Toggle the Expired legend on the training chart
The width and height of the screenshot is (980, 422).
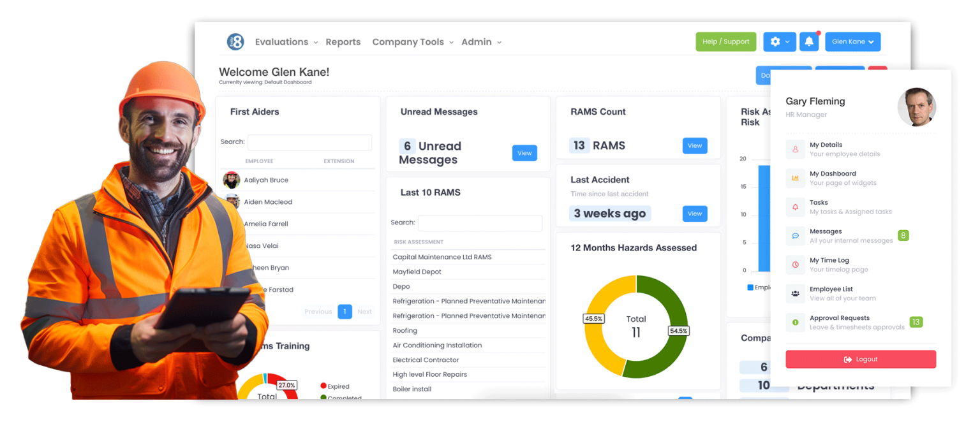(334, 386)
